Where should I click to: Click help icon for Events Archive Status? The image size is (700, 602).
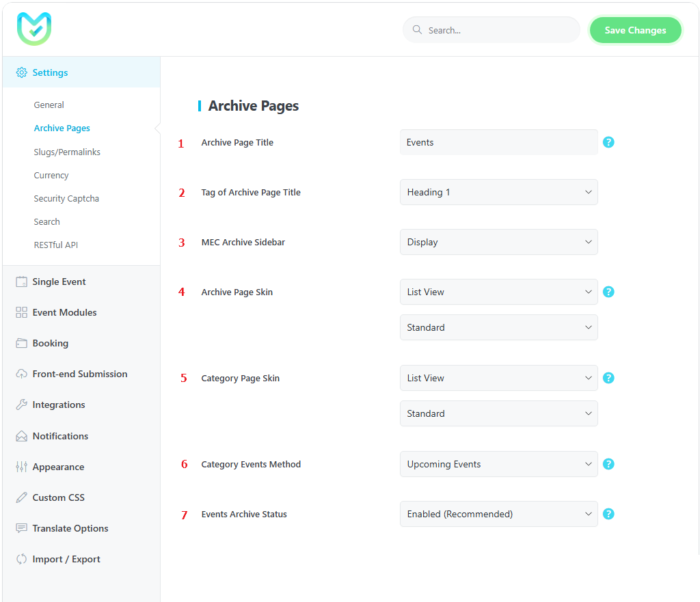(x=608, y=514)
